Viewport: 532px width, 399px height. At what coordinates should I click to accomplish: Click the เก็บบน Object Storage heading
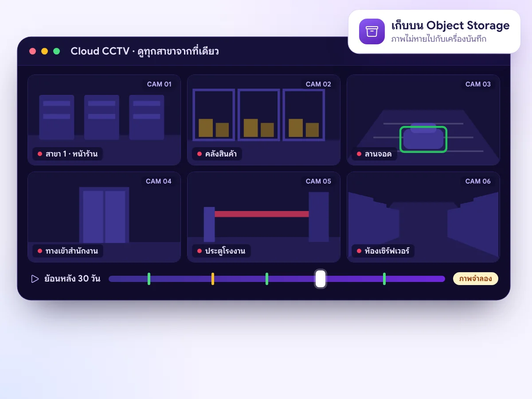(x=450, y=25)
